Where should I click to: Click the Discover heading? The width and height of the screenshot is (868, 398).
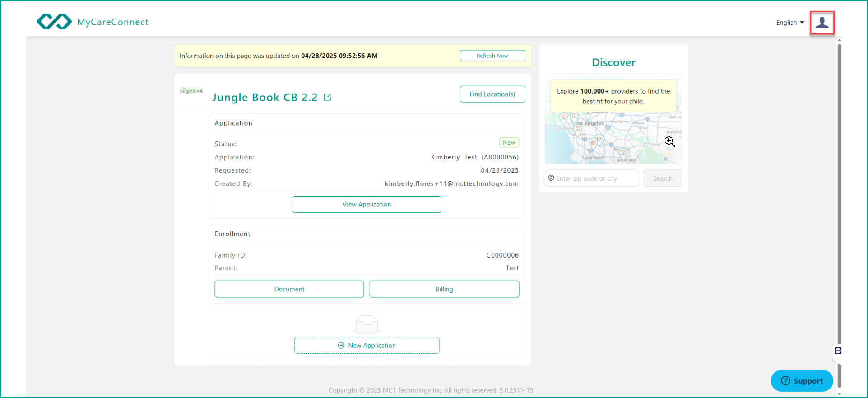pos(613,62)
